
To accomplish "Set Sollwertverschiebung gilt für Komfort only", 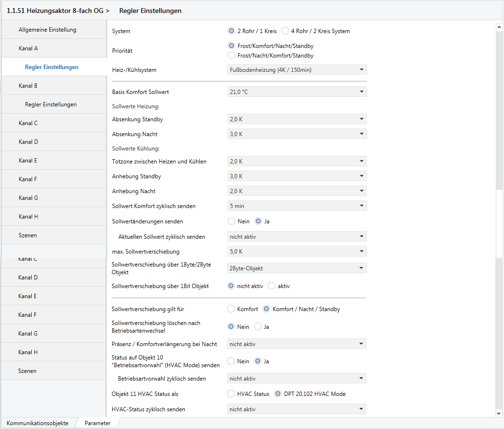I will point(231,309).
